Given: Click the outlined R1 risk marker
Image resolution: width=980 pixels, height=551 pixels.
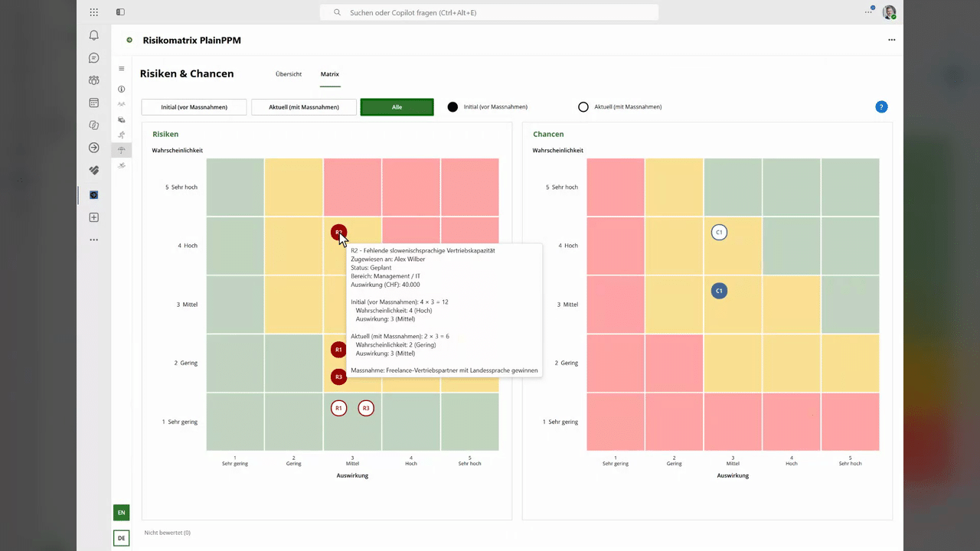Looking at the screenshot, I should pyautogui.click(x=338, y=409).
